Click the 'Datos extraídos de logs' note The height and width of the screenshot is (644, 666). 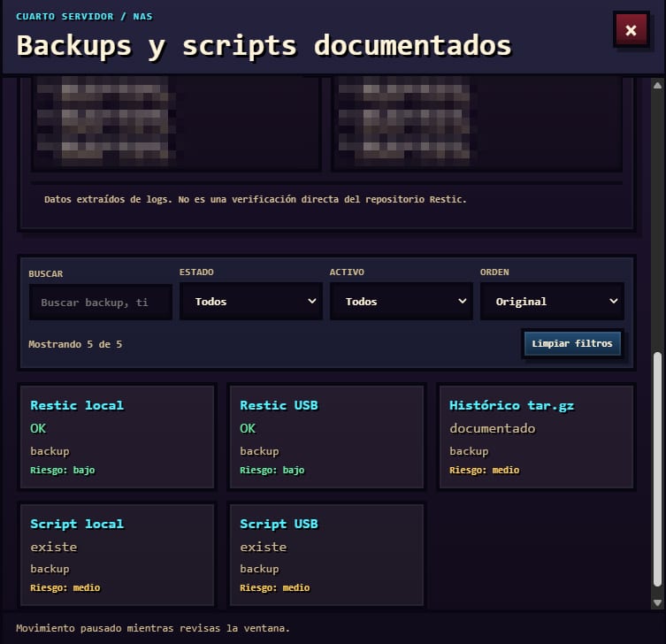pyautogui.click(x=256, y=199)
